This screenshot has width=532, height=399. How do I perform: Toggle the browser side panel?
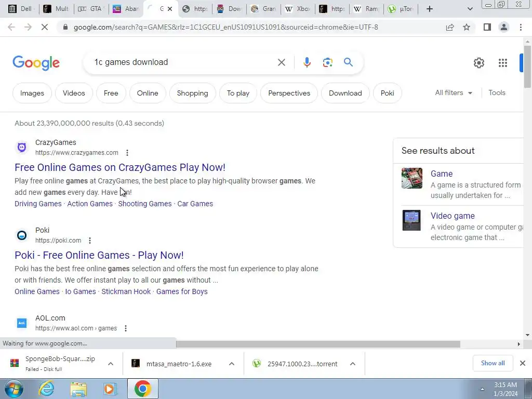(x=487, y=27)
